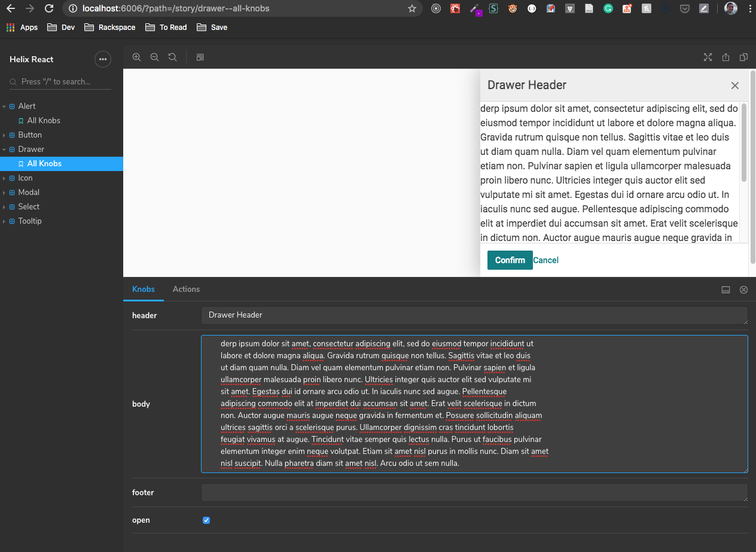
Task: Open the canvas in a new tab
Action: pyautogui.click(x=725, y=57)
